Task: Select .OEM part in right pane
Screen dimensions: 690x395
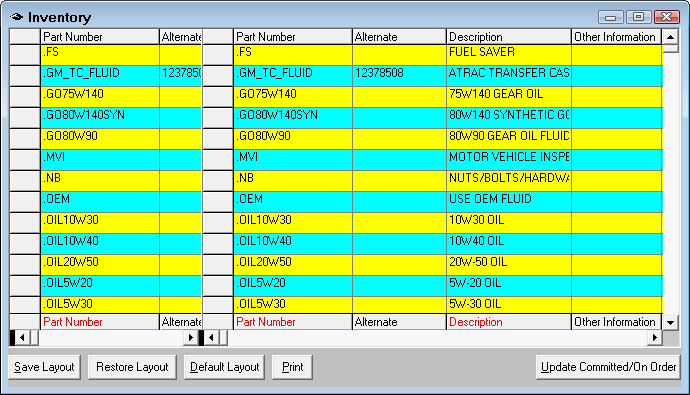Action: tap(293, 202)
